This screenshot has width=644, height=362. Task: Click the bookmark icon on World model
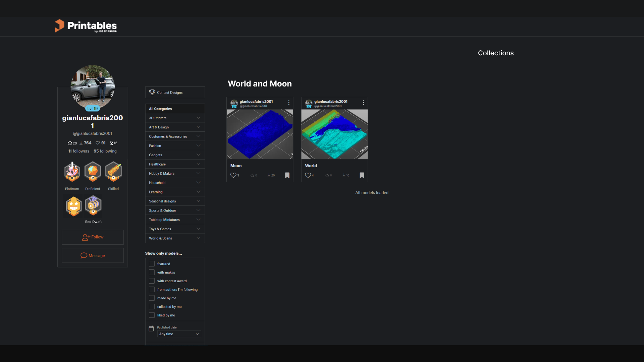pyautogui.click(x=361, y=175)
